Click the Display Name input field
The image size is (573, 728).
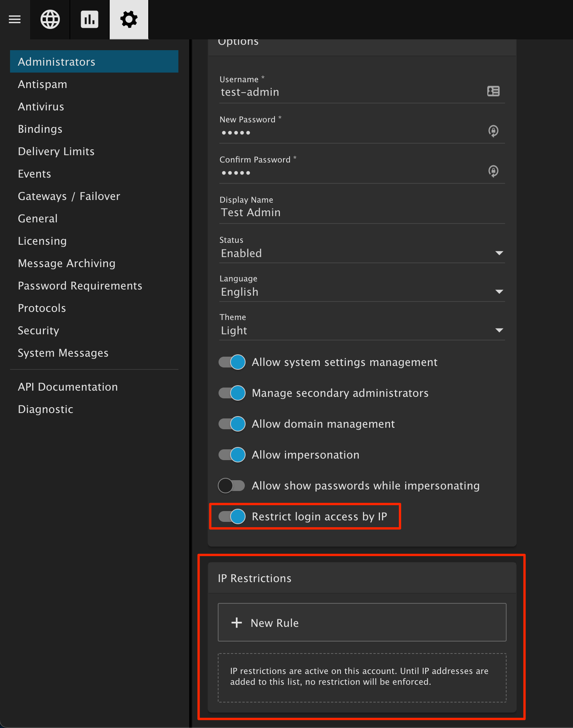point(362,213)
